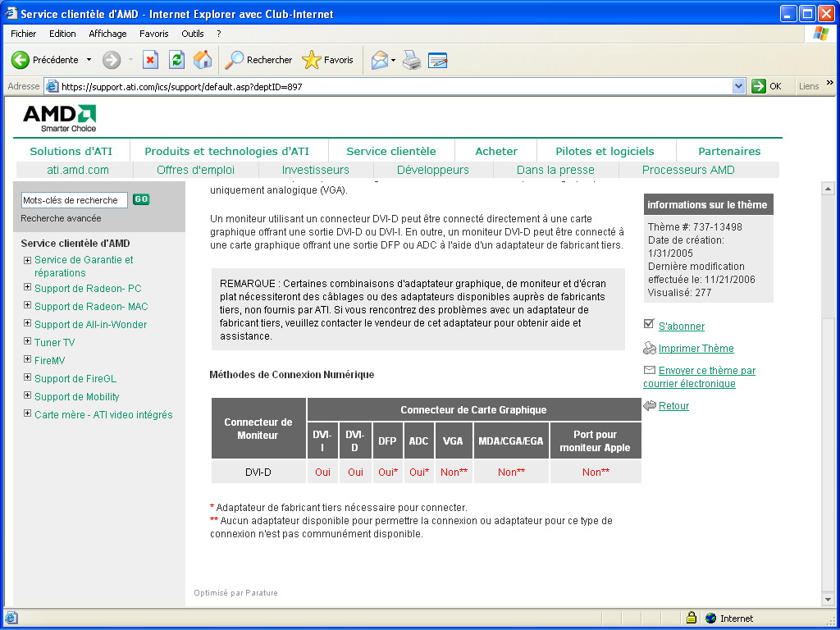Open the Solutions d'ATI tab
This screenshot has width=840, height=630.
click(x=71, y=151)
